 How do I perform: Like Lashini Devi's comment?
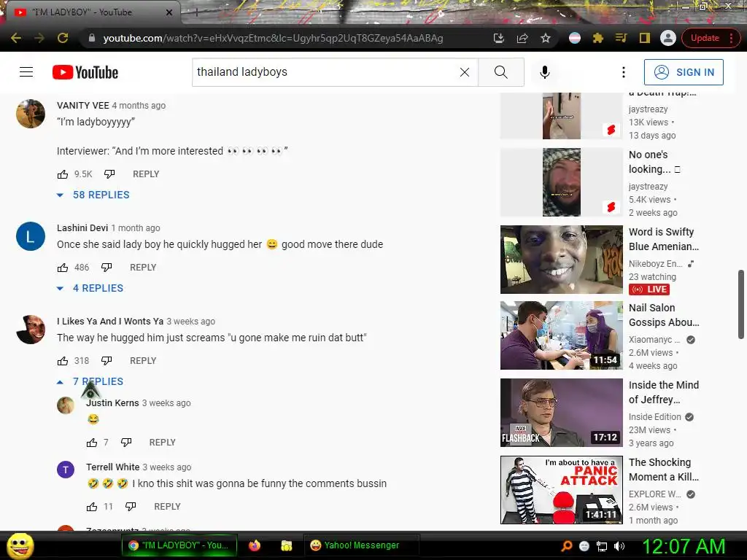(x=63, y=268)
